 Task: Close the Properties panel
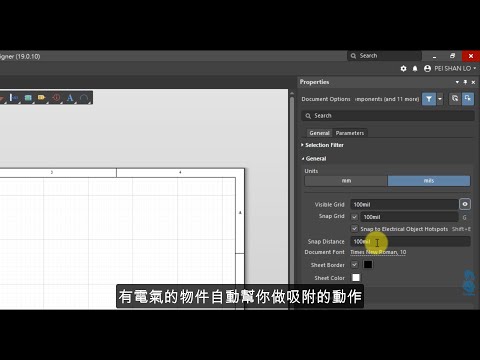click(473, 82)
